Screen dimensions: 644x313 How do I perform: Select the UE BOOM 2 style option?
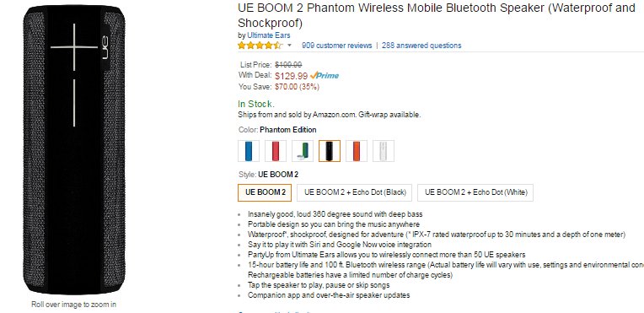pyautogui.click(x=265, y=192)
